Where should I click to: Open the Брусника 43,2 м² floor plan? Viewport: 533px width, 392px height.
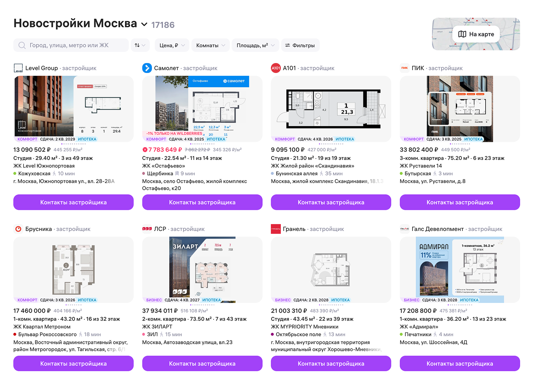pyautogui.click(x=73, y=270)
